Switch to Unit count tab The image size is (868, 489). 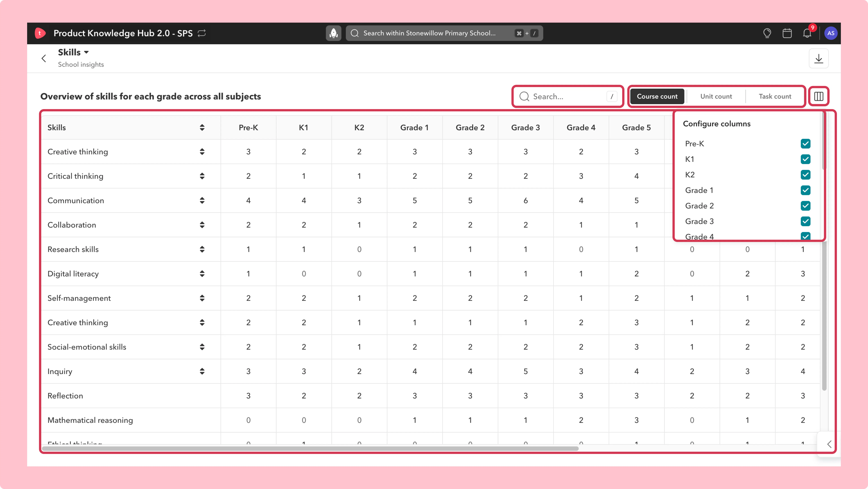click(716, 96)
